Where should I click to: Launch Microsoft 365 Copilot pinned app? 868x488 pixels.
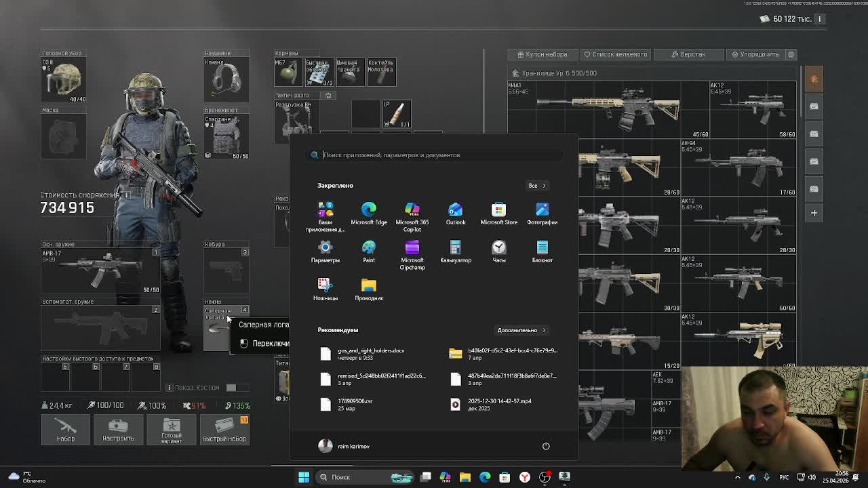412,217
